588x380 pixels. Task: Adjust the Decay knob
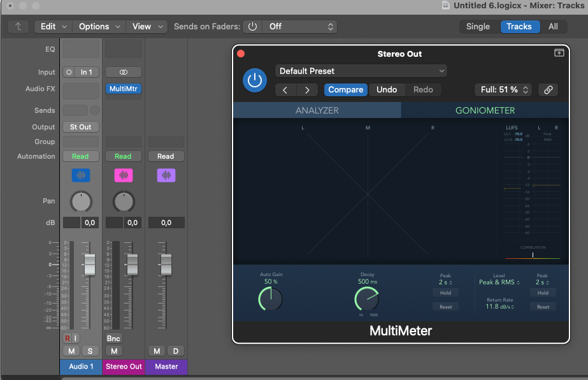tap(367, 299)
